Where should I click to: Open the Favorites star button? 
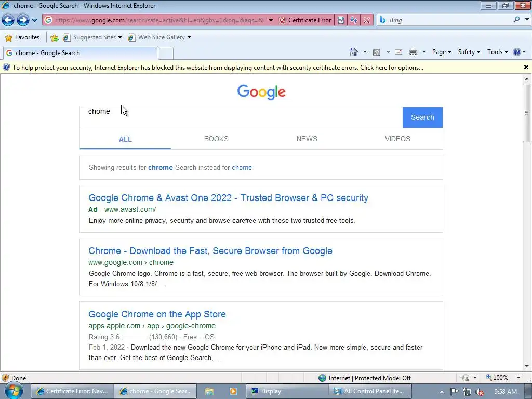click(x=22, y=37)
